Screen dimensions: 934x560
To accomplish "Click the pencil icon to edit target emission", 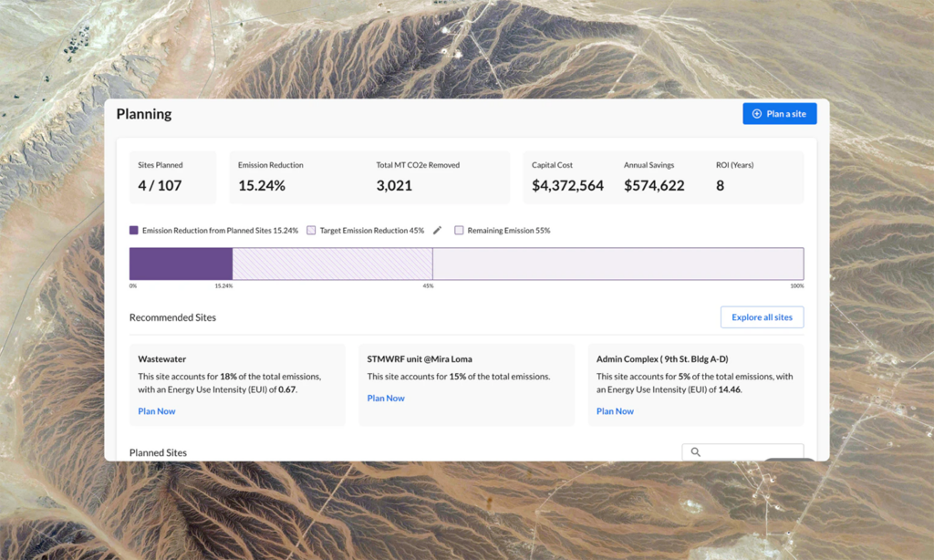I will (x=437, y=231).
